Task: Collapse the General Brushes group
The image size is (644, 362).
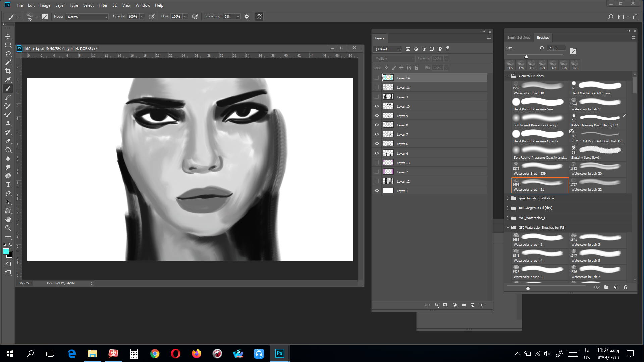Action: (508, 76)
